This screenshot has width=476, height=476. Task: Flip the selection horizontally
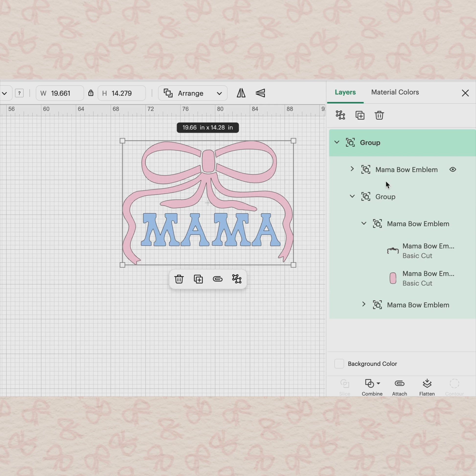click(x=241, y=93)
